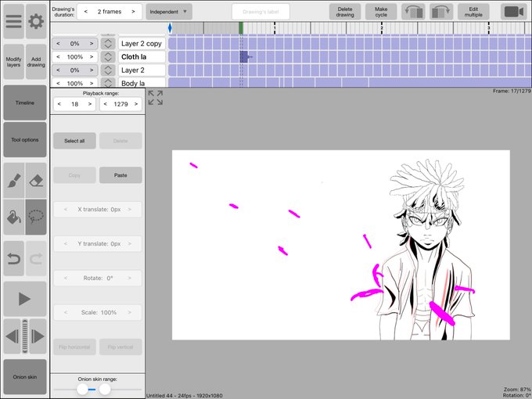Open the video camera export icon
532x399 pixels.
[x=514, y=12]
